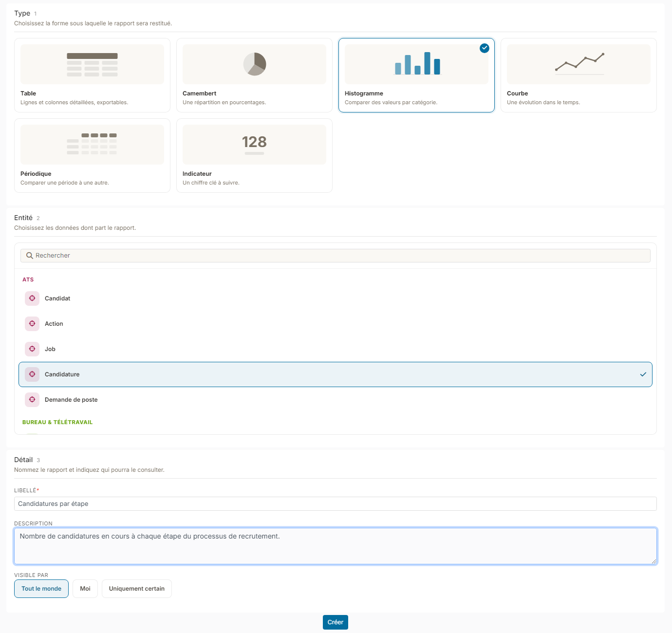
Task: Select the Table report type card
Action: pos(92,75)
